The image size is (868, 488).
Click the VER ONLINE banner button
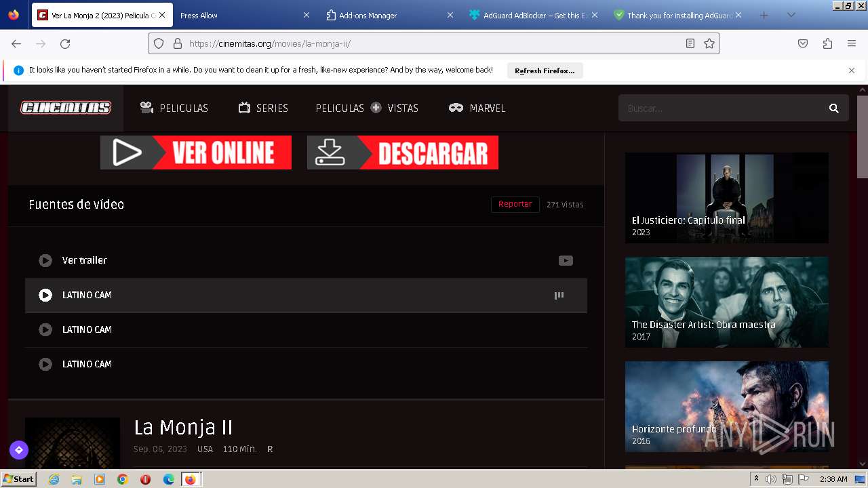tap(196, 152)
